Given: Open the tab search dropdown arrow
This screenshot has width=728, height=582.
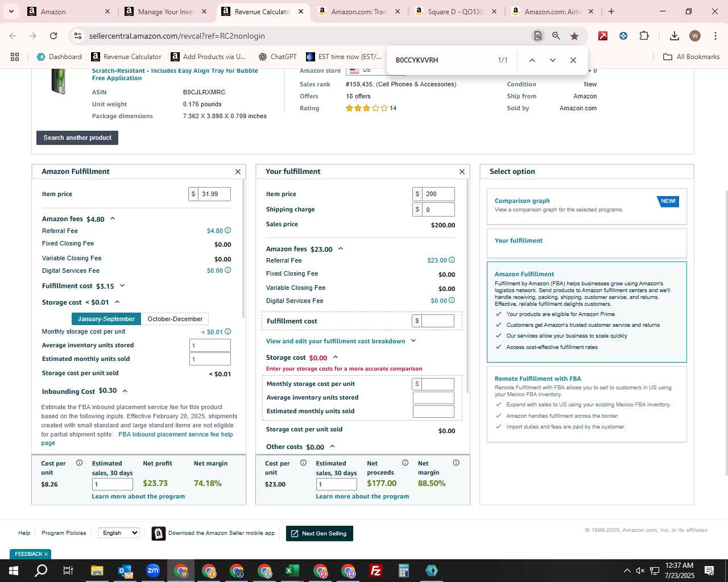Looking at the screenshot, I should tap(11, 11).
